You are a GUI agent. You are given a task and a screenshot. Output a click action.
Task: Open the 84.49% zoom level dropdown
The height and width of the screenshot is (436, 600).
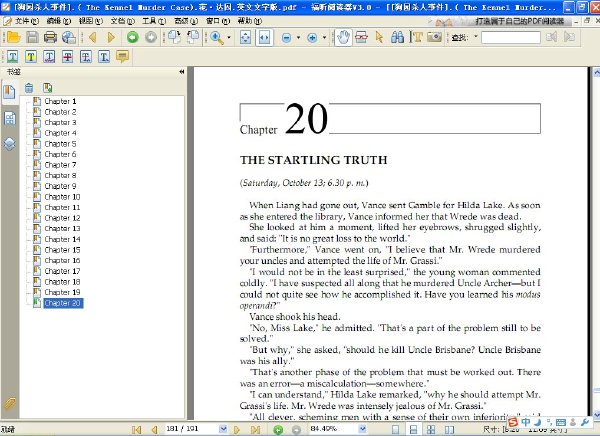pyautogui.click(x=362, y=429)
